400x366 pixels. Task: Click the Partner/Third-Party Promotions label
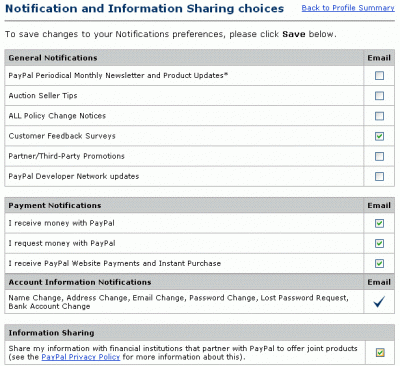tap(67, 156)
